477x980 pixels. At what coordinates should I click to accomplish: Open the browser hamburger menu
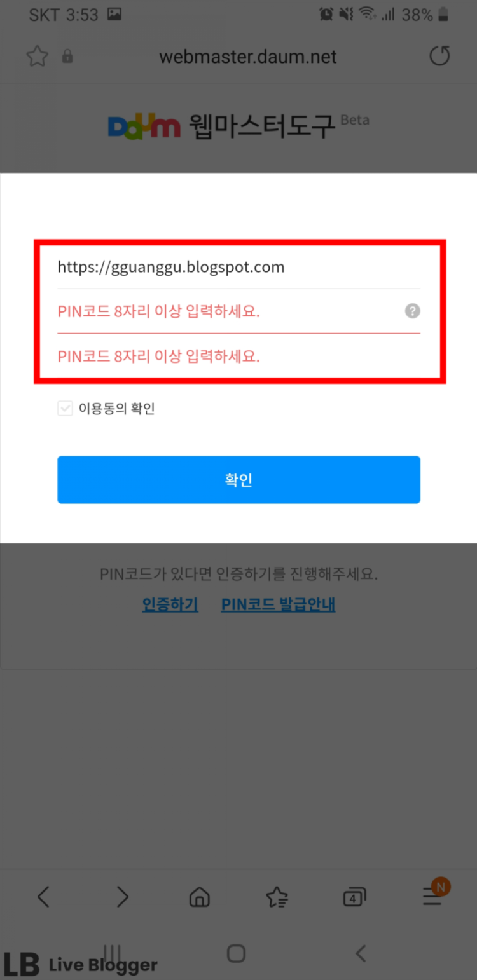433,897
